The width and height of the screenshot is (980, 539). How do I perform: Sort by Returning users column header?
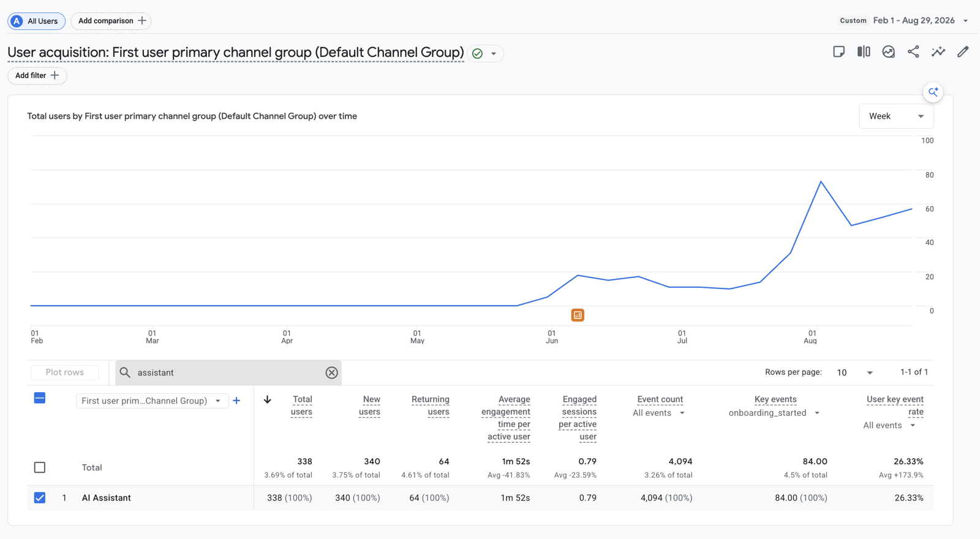pos(431,405)
